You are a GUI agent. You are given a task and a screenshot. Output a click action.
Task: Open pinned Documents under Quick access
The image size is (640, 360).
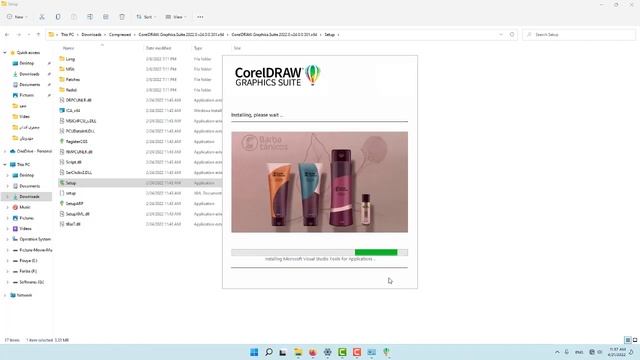coord(29,84)
